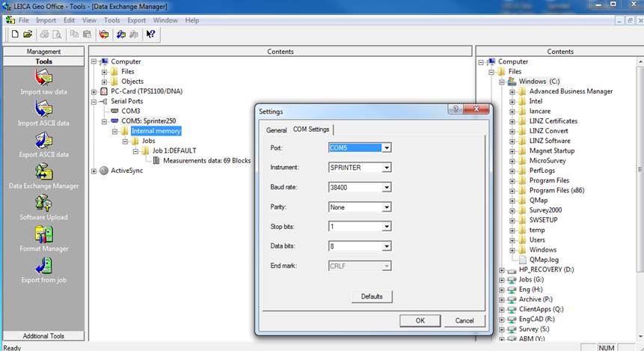The image size is (644, 351).
Task: Click OK in the Settings dialog
Action: (420, 320)
